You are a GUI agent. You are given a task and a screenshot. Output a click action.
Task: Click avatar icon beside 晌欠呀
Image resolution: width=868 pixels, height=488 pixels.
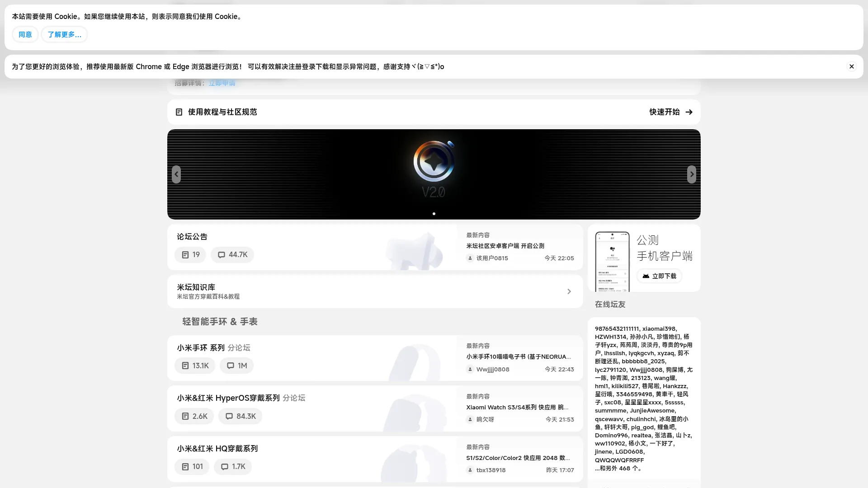pos(470,419)
